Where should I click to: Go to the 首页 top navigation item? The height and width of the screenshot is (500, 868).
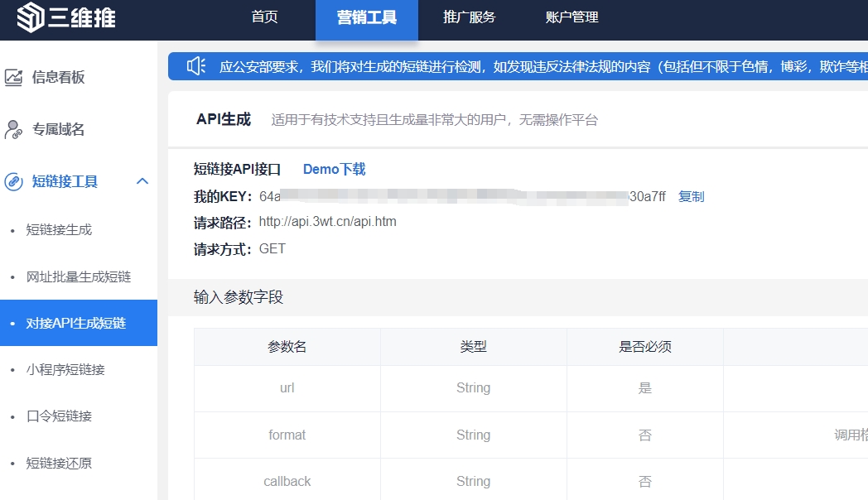(264, 17)
